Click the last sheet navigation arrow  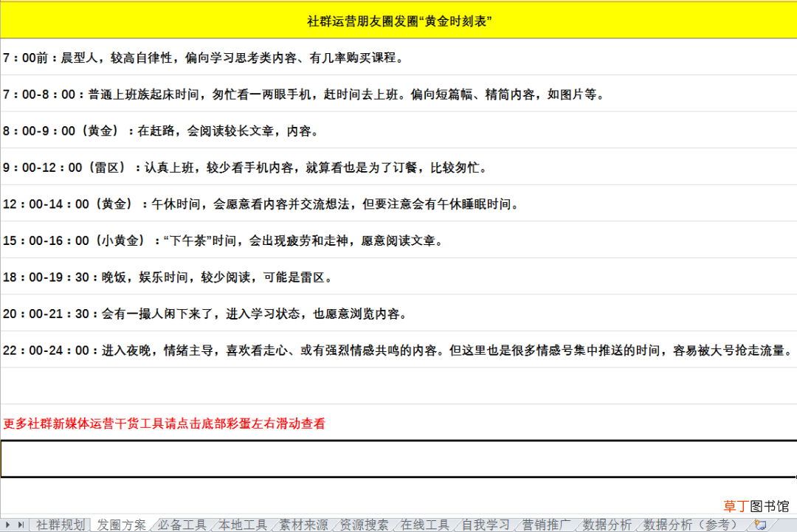21,525
